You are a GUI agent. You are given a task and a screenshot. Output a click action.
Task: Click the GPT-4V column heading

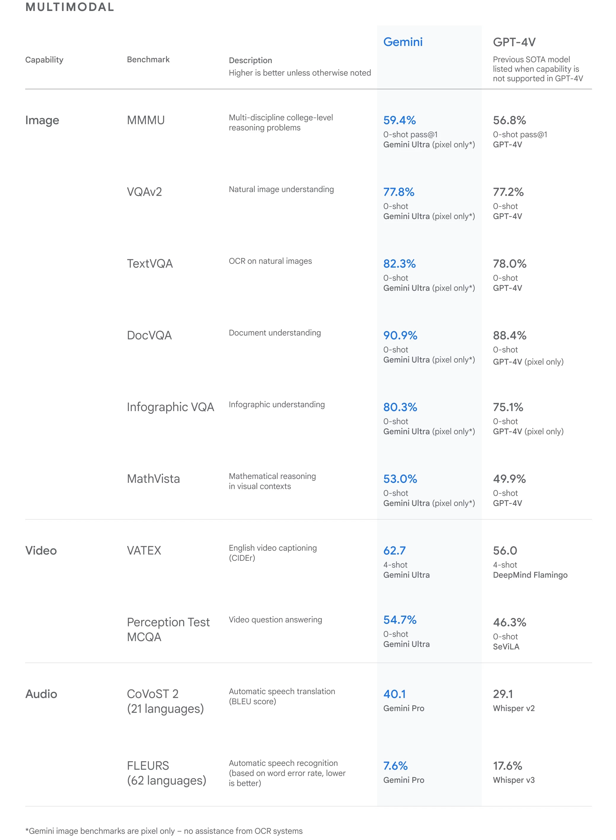click(514, 42)
